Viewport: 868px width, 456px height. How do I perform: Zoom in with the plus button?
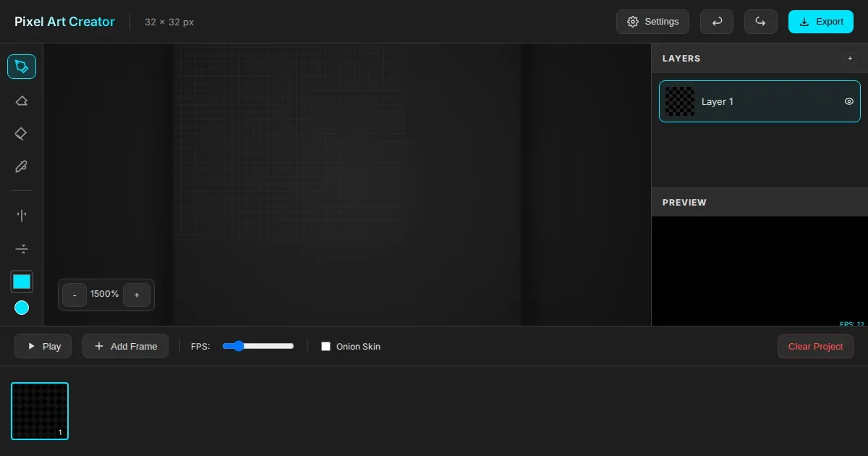click(x=137, y=295)
